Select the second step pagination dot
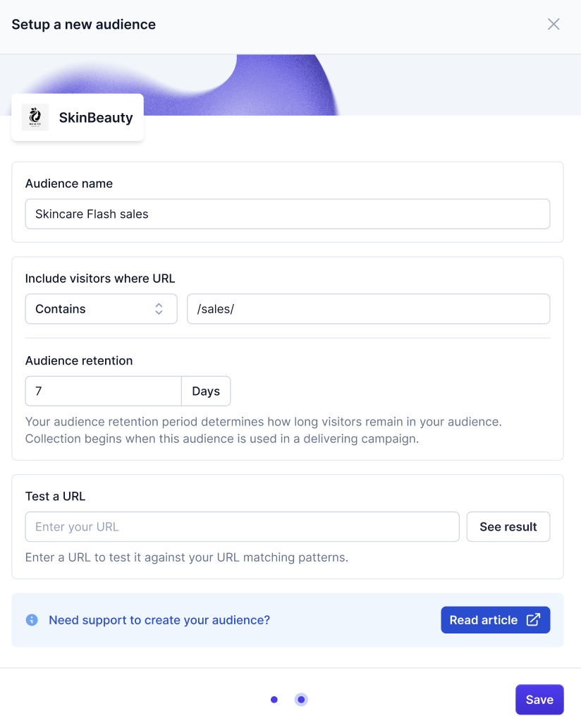581x728 pixels. (x=301, y=700)
